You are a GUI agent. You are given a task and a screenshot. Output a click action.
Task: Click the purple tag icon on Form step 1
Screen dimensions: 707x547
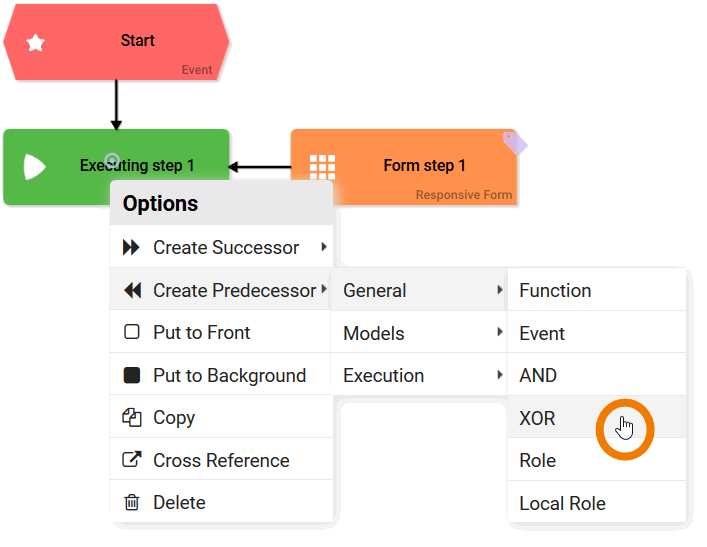coord(514,142)
